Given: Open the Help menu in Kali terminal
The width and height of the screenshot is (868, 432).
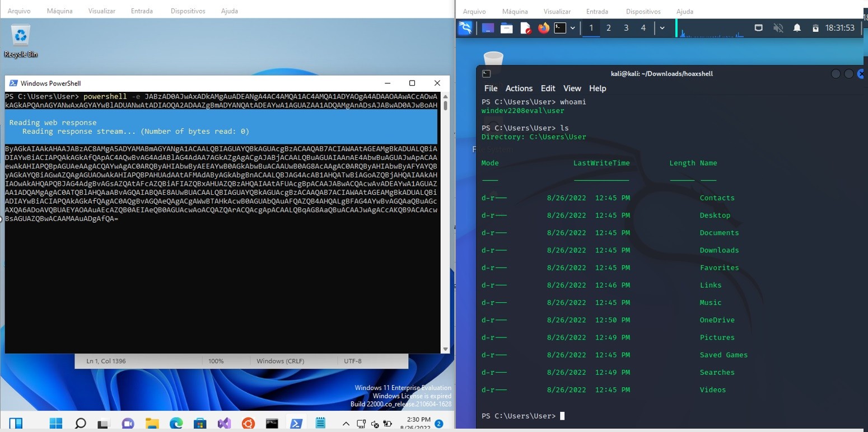Looking at the screenshot, I should click(x=598, y=88).
